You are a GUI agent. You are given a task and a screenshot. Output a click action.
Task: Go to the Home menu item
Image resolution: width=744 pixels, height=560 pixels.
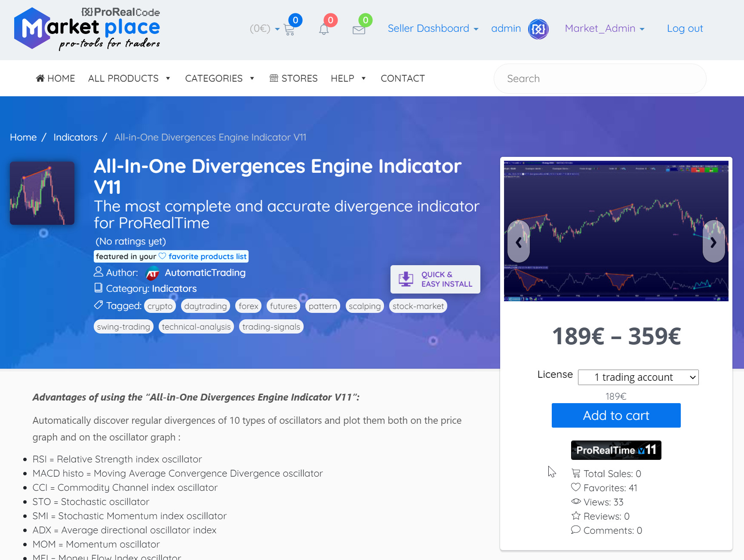55,78
